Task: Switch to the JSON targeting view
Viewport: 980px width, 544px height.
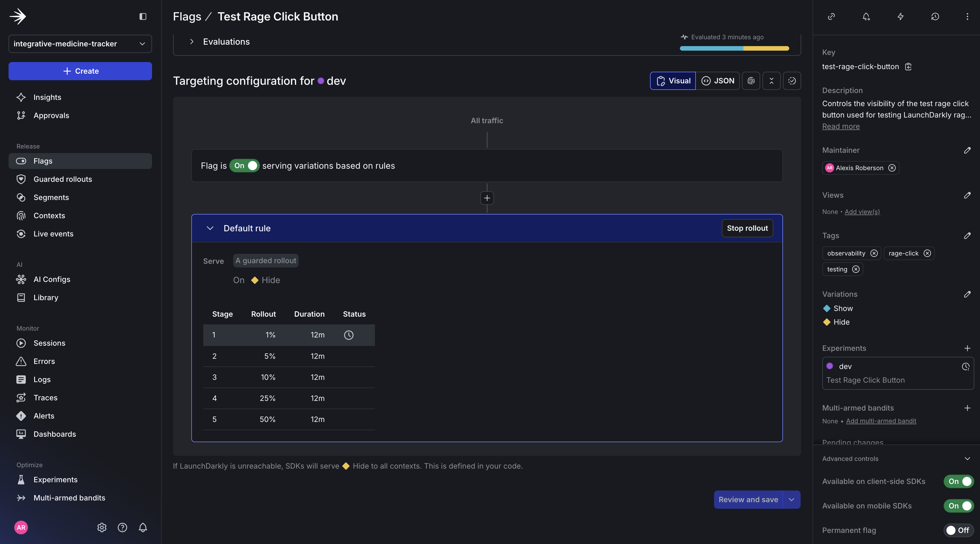Action: (x=719, y=81)
